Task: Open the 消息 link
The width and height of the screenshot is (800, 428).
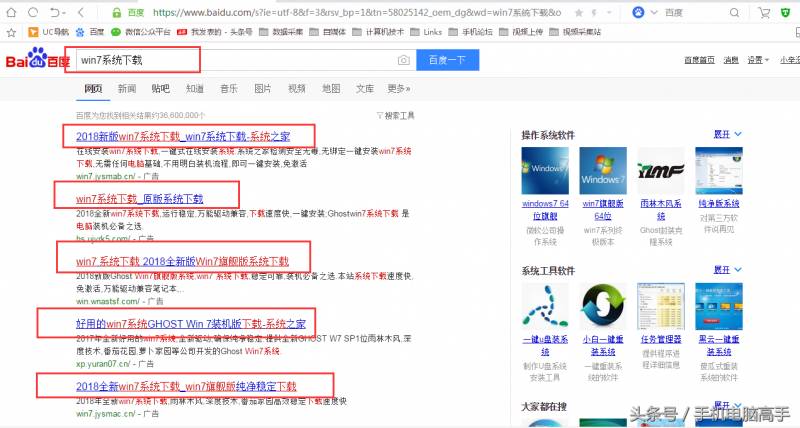Action: [731, 60]
